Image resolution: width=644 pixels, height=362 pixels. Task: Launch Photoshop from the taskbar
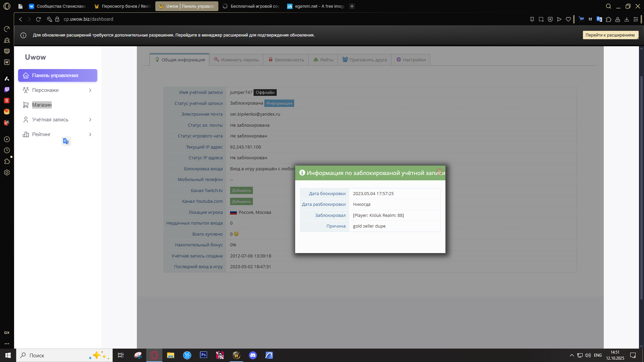click(203, 355)
